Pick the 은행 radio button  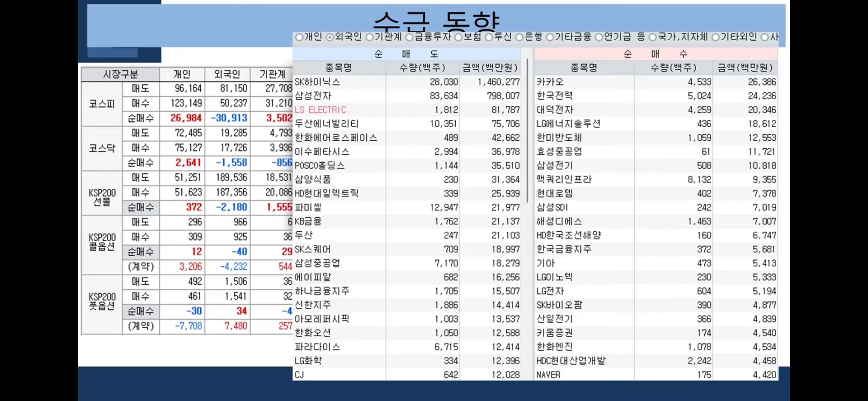pos(519,38)
